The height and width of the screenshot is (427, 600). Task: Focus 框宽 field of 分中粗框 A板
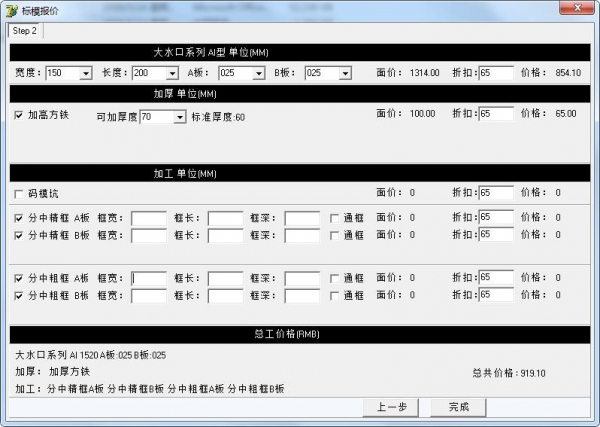(x=149, y=278)
